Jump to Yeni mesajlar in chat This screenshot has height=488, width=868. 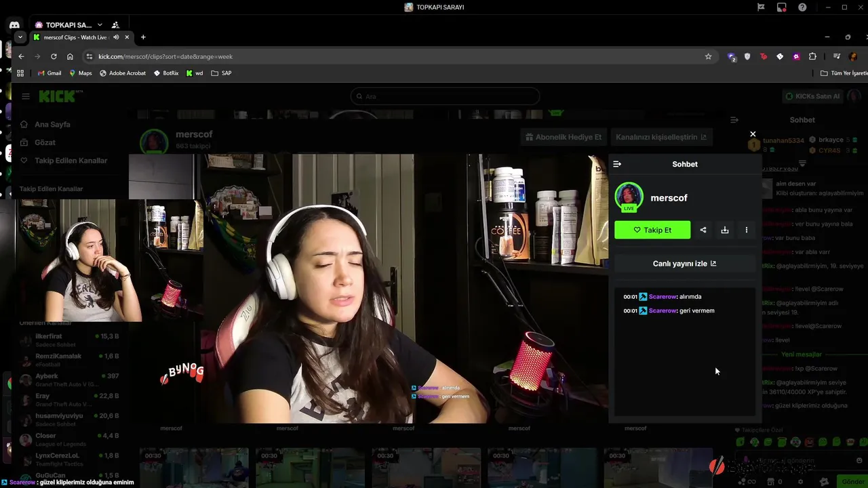point(802,354)
